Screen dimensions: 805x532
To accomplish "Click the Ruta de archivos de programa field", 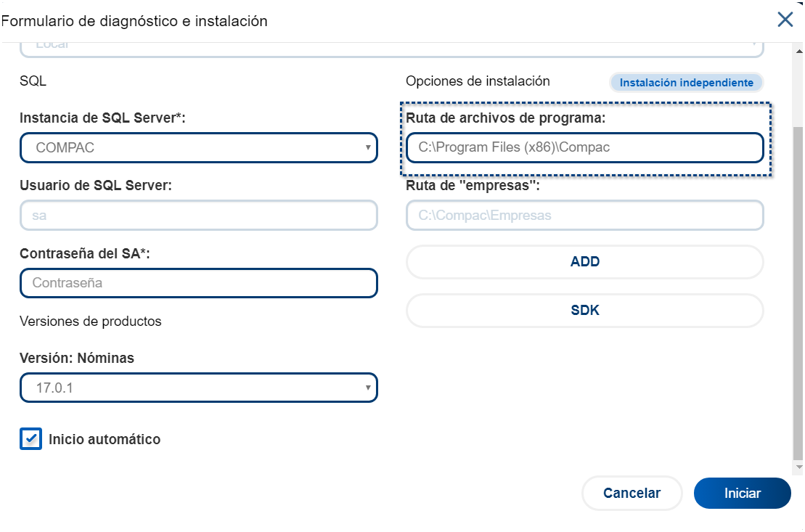I will (584, 147).
